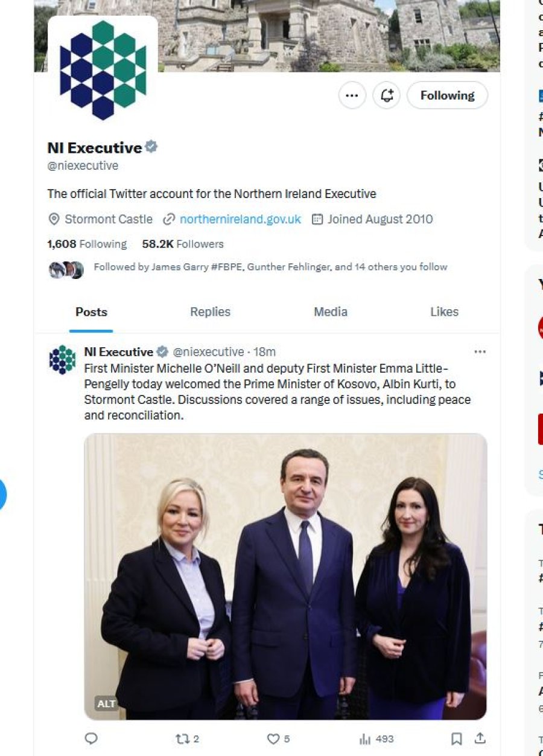Switch to the Replies tab
543x756 pixels.
210,312
